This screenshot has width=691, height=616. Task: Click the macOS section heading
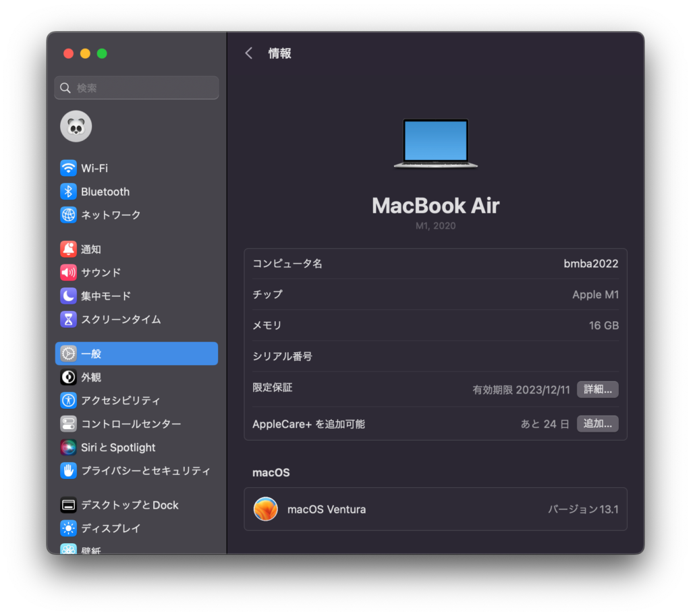[x=271, y=473]
